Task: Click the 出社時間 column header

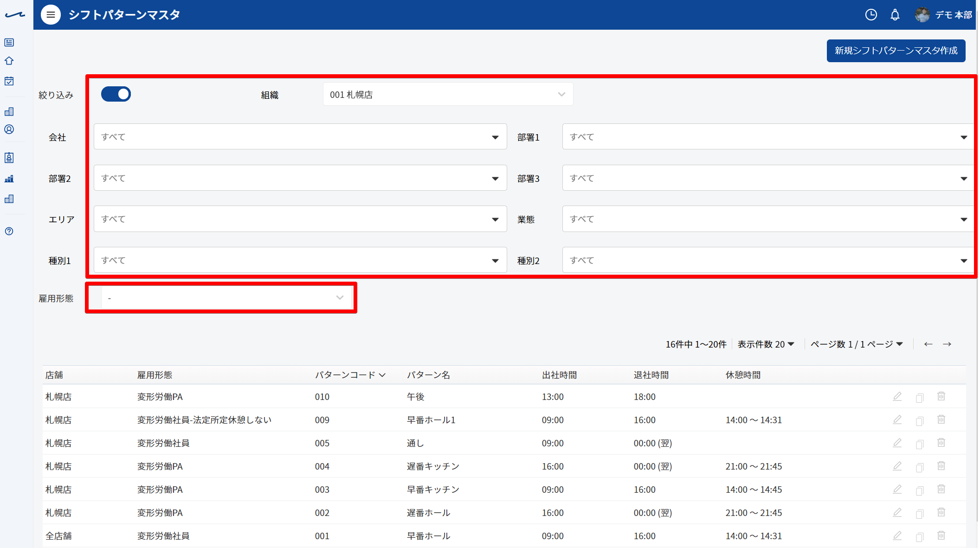Action: pos(559,375)
